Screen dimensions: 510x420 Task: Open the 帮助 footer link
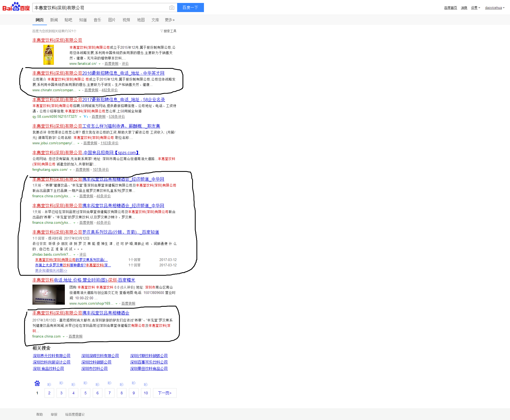[39, 414]
